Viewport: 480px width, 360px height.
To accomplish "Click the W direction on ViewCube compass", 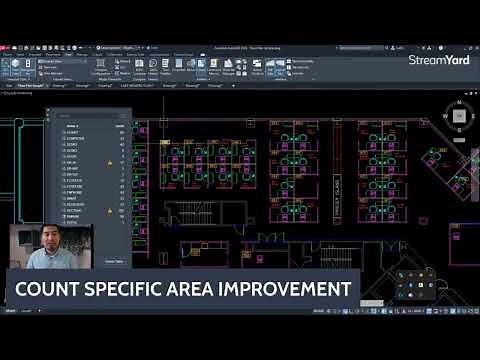I will pos(445,116).
